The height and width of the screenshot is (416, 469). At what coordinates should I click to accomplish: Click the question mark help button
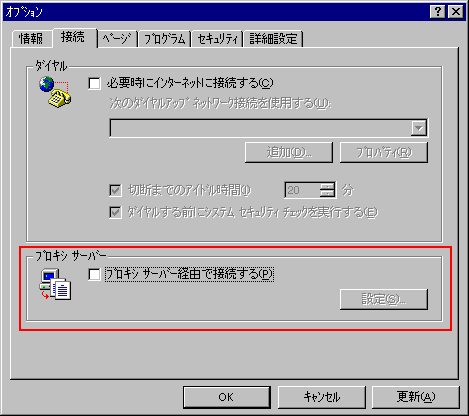pos(438,12)
